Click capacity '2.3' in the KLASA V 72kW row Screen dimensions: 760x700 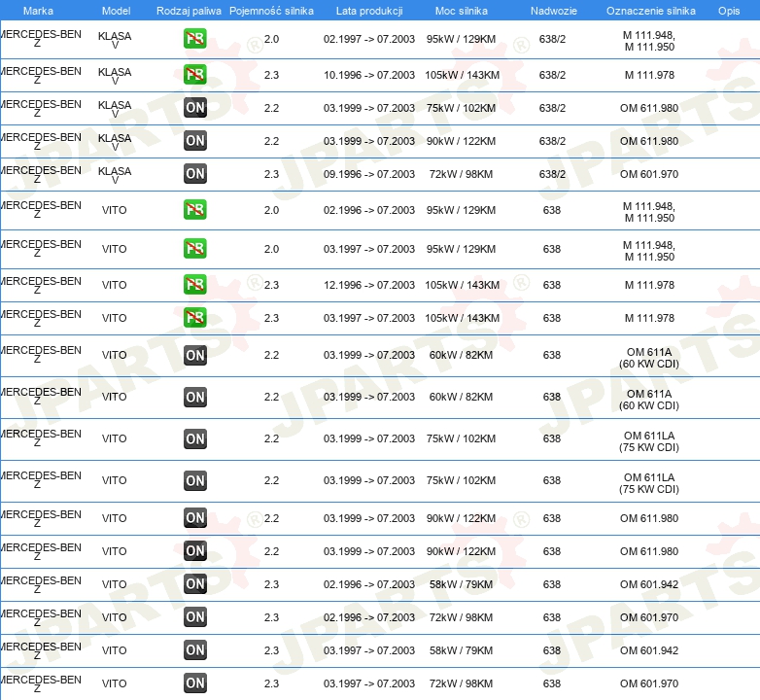coord(271,174)
